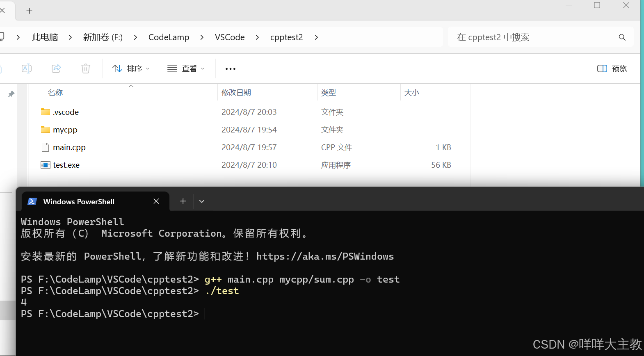Click date 2024/8/7 20:10 for test.exe
This screenshot has height=356, width=644.
(x=249, y=165)
